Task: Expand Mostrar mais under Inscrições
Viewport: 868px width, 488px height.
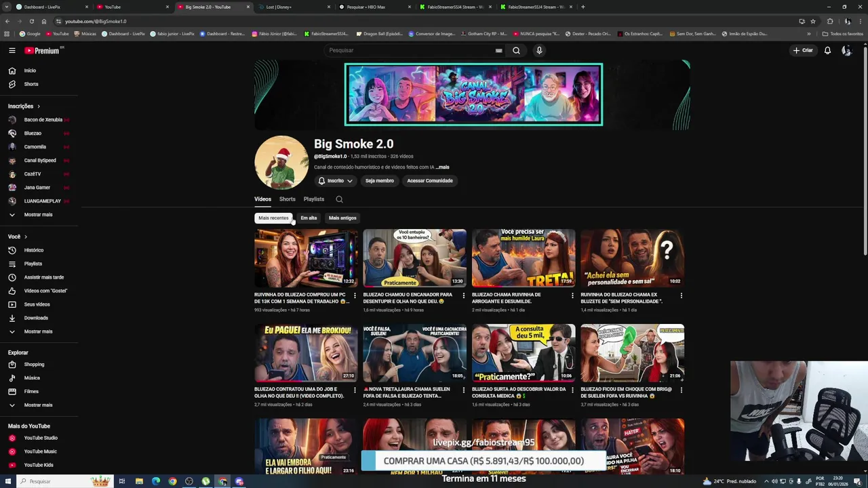Action: (39, 215)
